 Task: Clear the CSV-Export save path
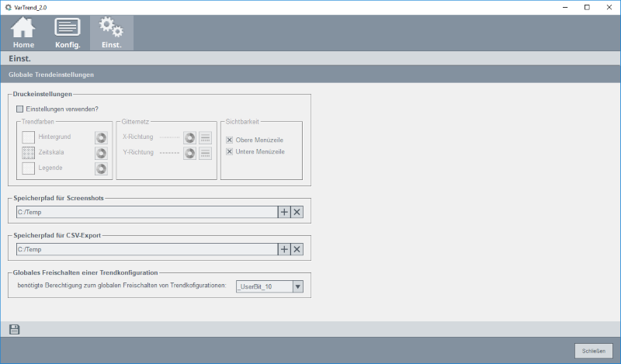pos(297,249)
